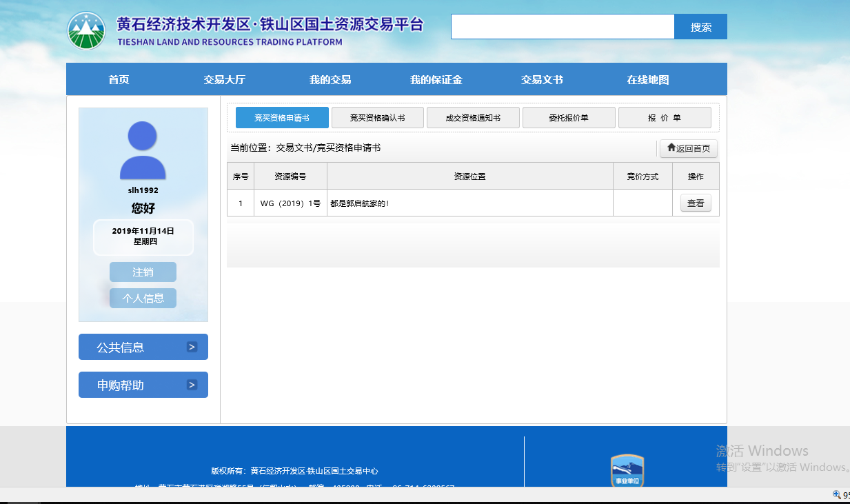The width and height of the screenshot is (850, 504).
Task: Click the 注销 logout button
Action: (143, 272)
